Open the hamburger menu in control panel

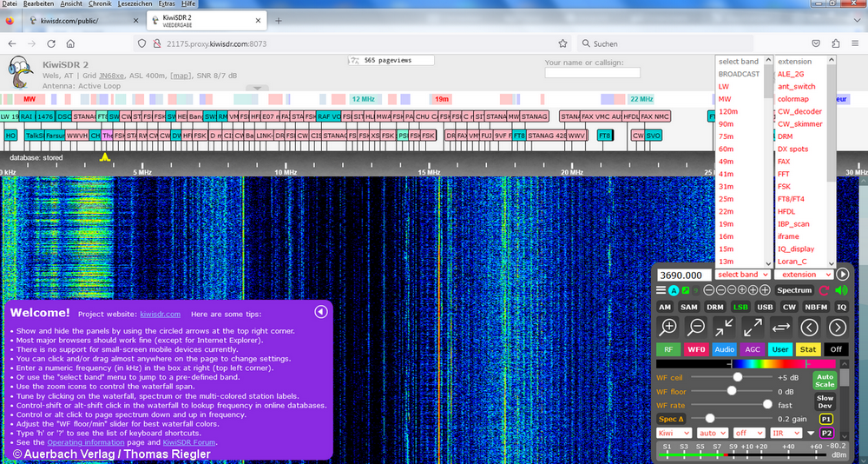[x=661, y=290]
